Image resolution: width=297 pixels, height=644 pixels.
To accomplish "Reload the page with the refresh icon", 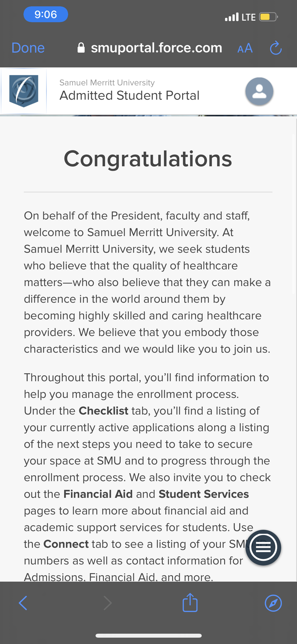I will 276,48.
